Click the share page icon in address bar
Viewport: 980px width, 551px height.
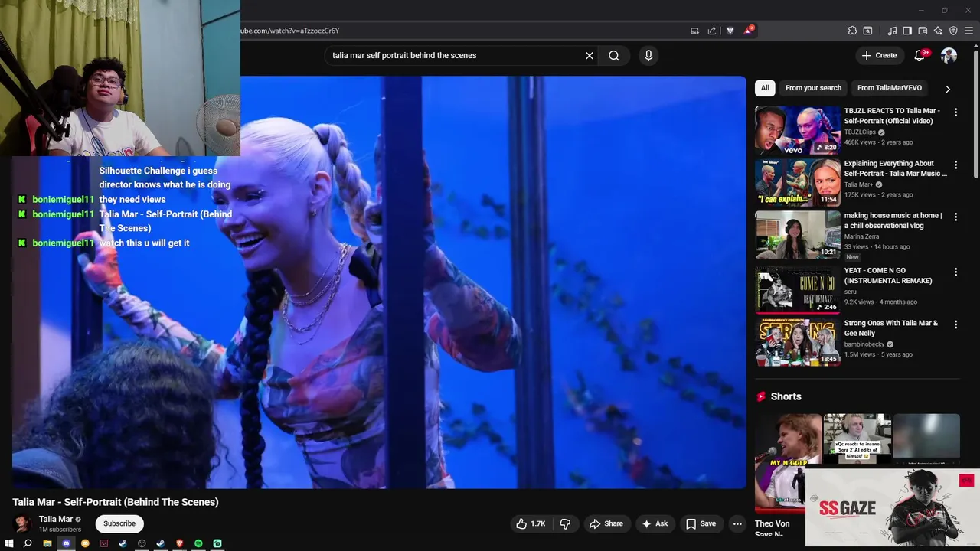point(712,31)
